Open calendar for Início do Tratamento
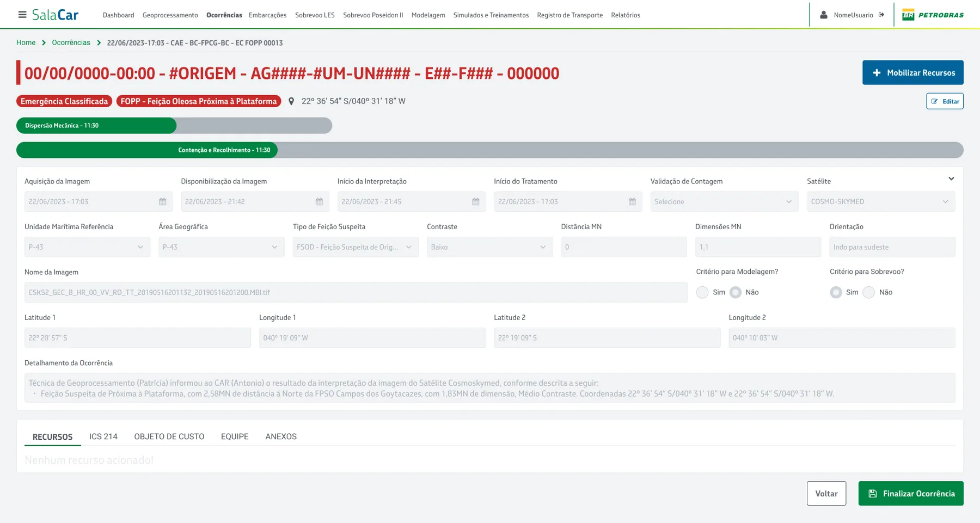 tap(632, 202)
